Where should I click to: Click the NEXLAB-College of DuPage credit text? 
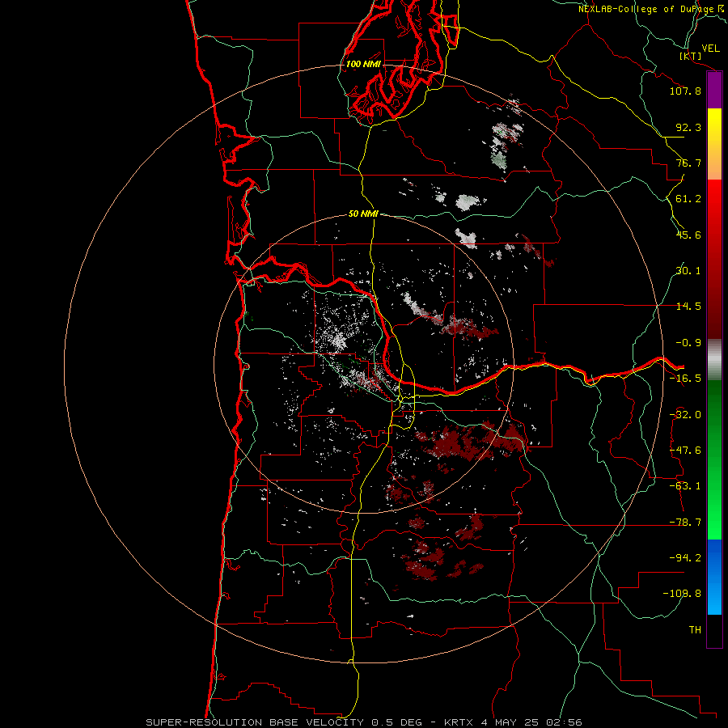pyautogui.click(x=652, y=9)
